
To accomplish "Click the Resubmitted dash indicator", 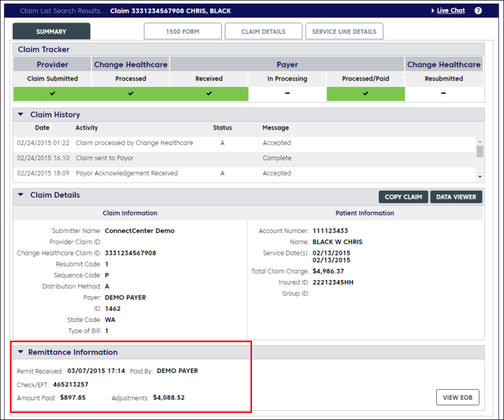I will click(444, 93).
